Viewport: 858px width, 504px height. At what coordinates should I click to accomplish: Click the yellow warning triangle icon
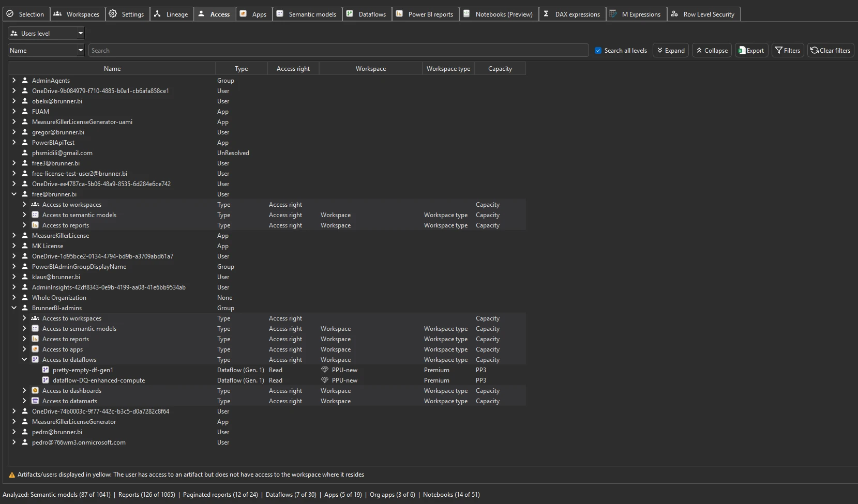(x=12, y=475)
